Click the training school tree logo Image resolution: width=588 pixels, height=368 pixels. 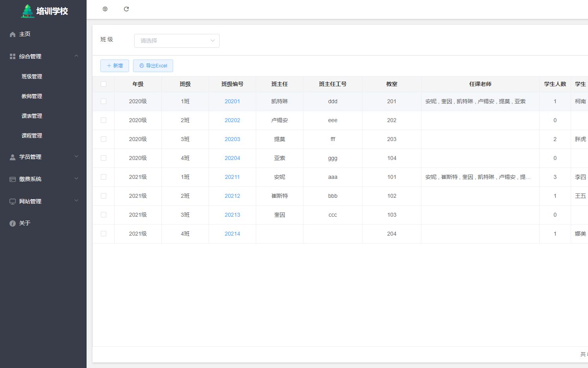point(27,11)
